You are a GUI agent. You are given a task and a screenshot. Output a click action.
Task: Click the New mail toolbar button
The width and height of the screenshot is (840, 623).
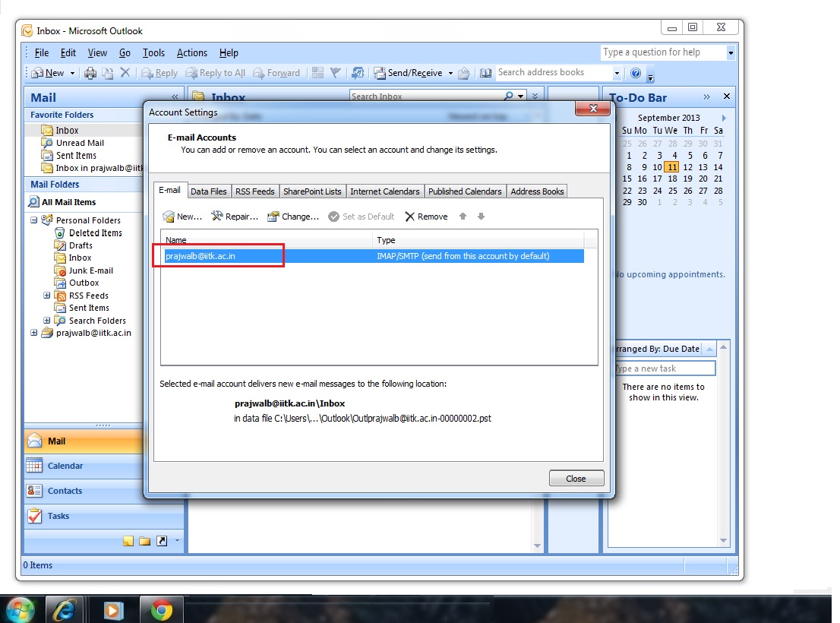(x=48, y=73)
